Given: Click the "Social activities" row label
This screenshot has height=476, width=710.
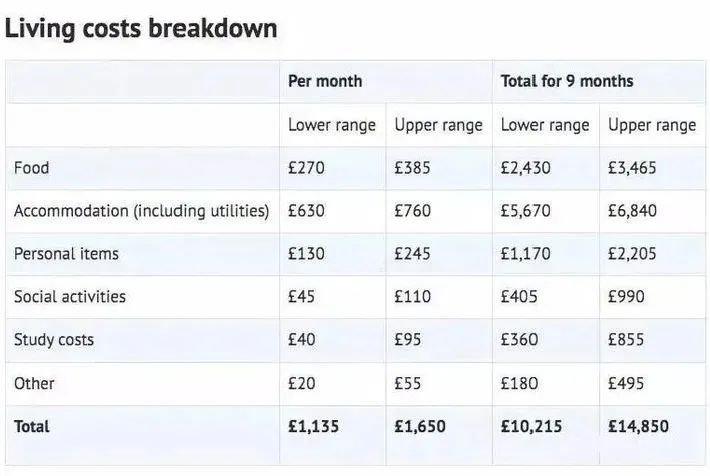Looking at the screenshot, I should [70, 297].
